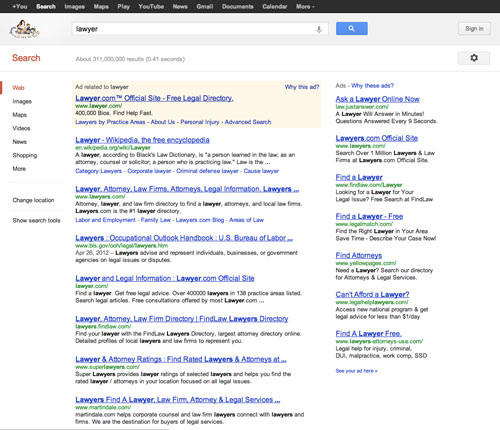This screenshot has width=500, height=430.
Task: Click the Google doodle logo
Action: click(25, 29)
